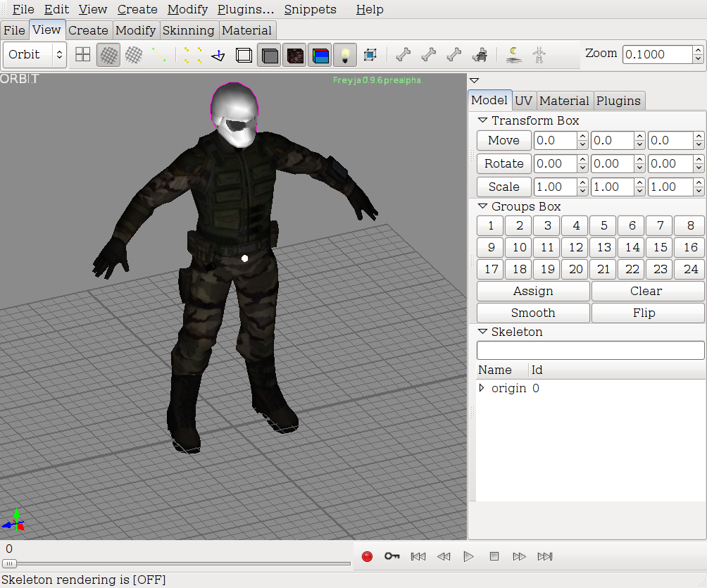Switch to the Modify toolbar tab

(136, 30)
